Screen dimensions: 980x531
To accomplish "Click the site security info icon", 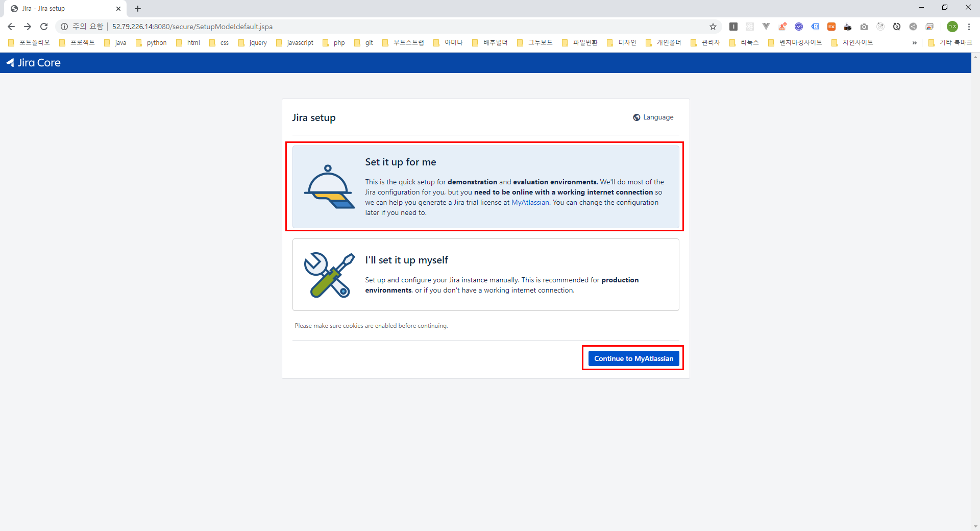I will 64,27.
